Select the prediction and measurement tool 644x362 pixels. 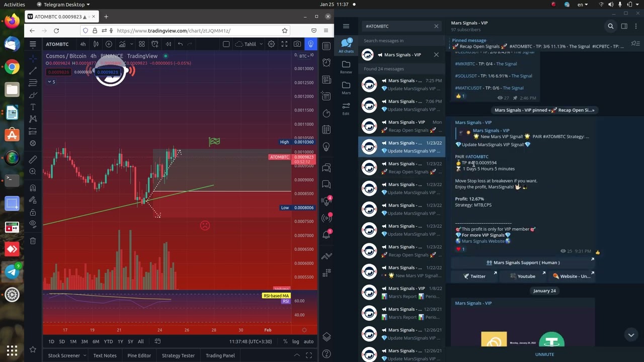click(33, 131)
